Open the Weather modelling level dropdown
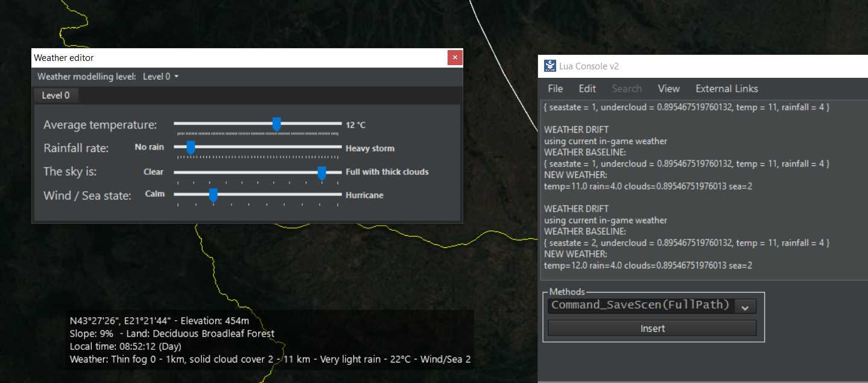The height and width of the screenshot is (383, 868). [160, 77]
